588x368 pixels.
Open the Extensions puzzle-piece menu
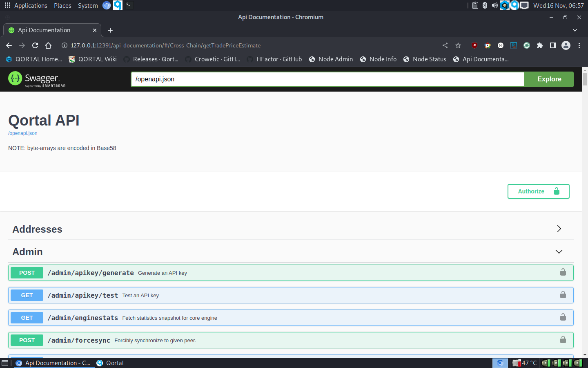click(x=540, y=45)
